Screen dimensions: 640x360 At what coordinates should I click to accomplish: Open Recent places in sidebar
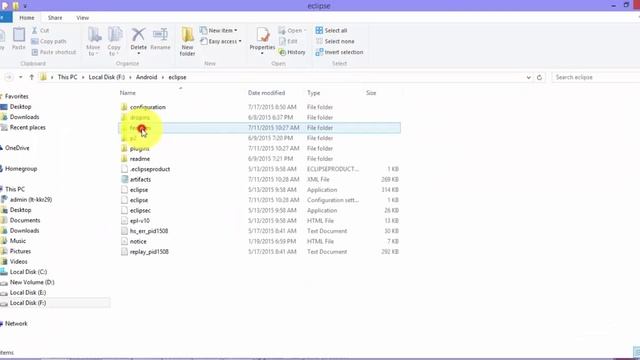[x=27, y=127]
